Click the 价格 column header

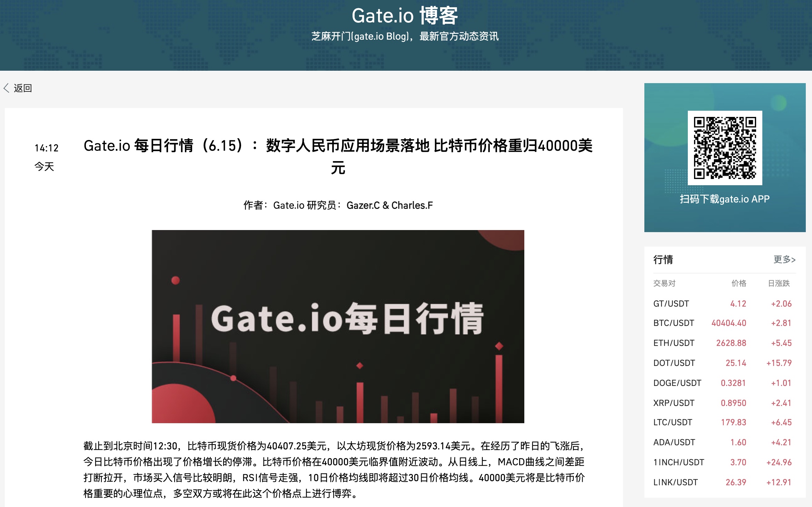point(739,283)
